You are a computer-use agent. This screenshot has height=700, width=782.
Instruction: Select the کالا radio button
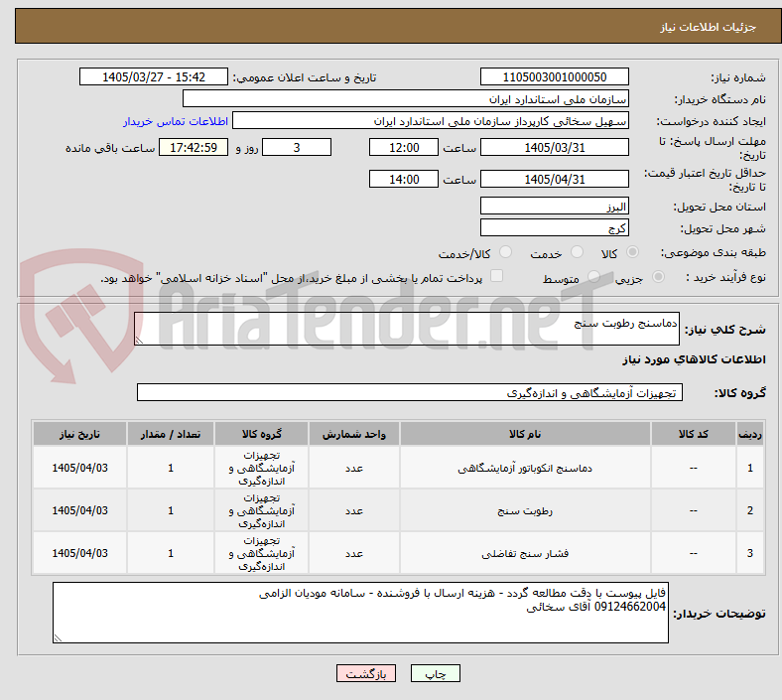coord(632,252)
